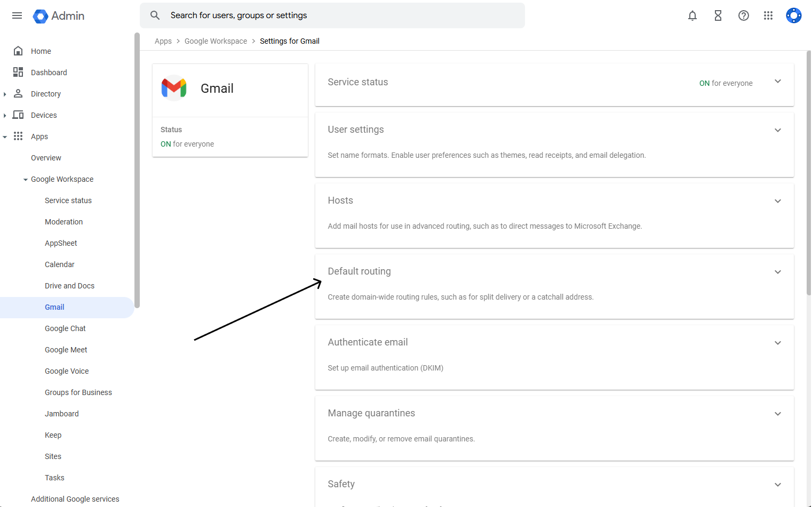Open Apps Overview in the sidebar

pos(46,158)
